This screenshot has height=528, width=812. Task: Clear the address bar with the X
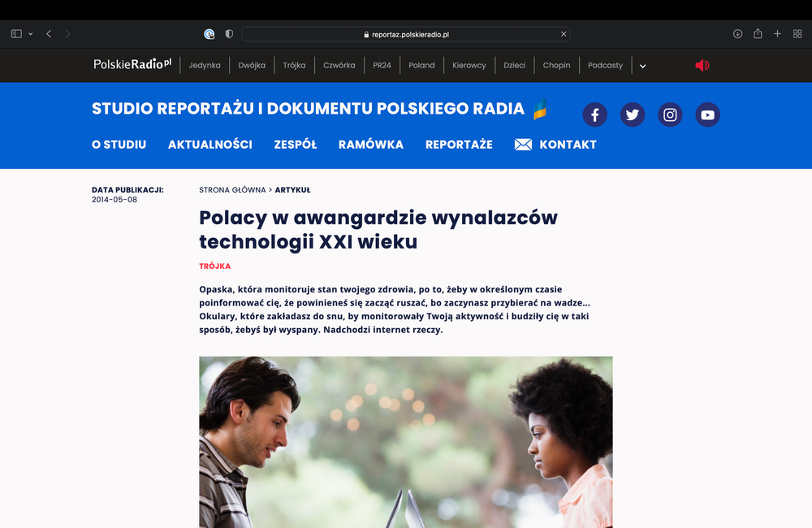(x=563, y=34)
